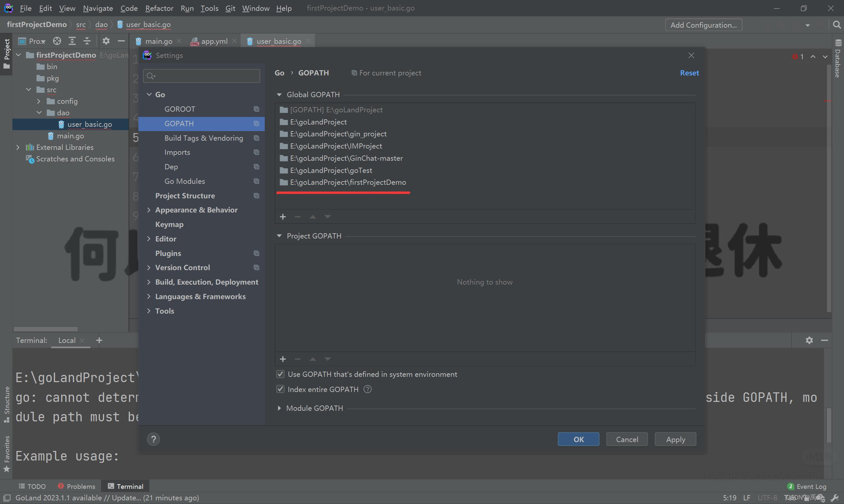Switch to main.go editor tab

[158, 41]
